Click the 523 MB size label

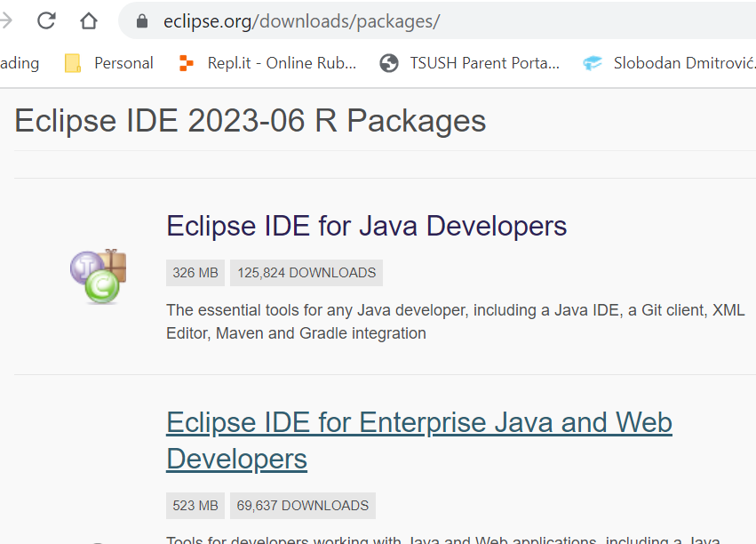195,506
